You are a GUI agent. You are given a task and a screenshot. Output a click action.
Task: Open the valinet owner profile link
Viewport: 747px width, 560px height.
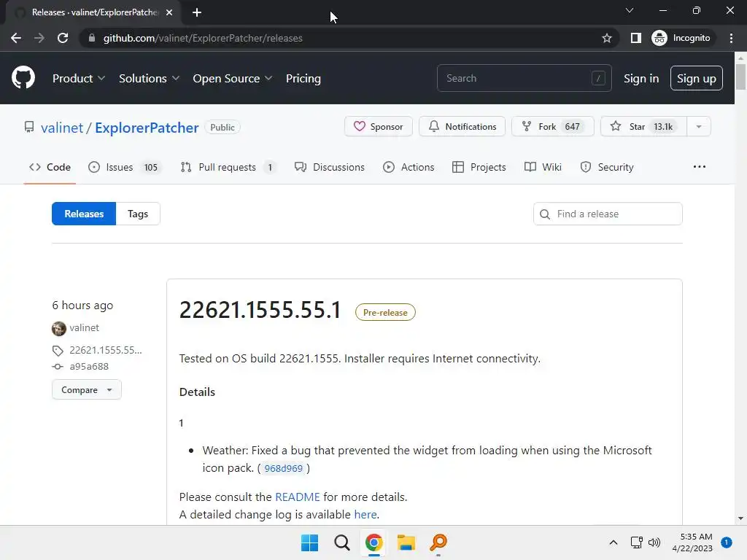(x=62, y=128)
